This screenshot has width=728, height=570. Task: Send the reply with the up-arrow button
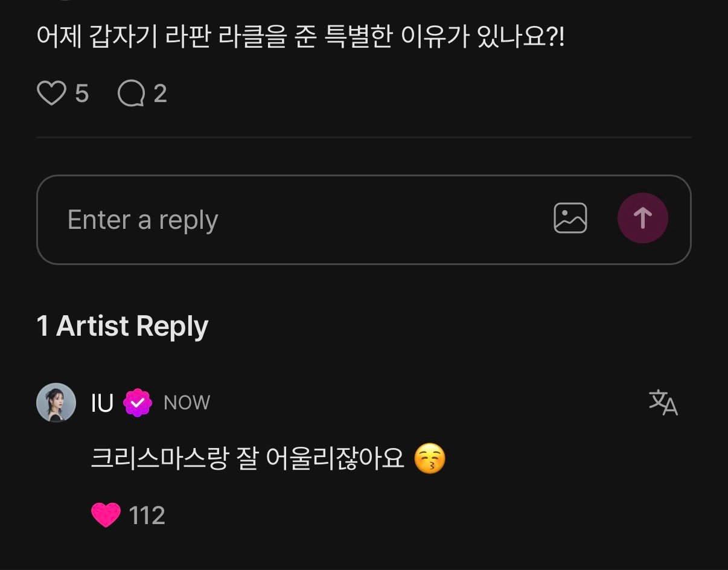pyautogui.click(x=642, y=218)
